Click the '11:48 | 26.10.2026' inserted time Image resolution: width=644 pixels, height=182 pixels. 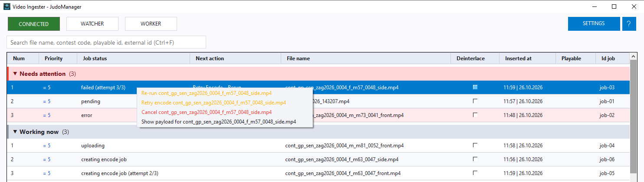tap(523, 115)
